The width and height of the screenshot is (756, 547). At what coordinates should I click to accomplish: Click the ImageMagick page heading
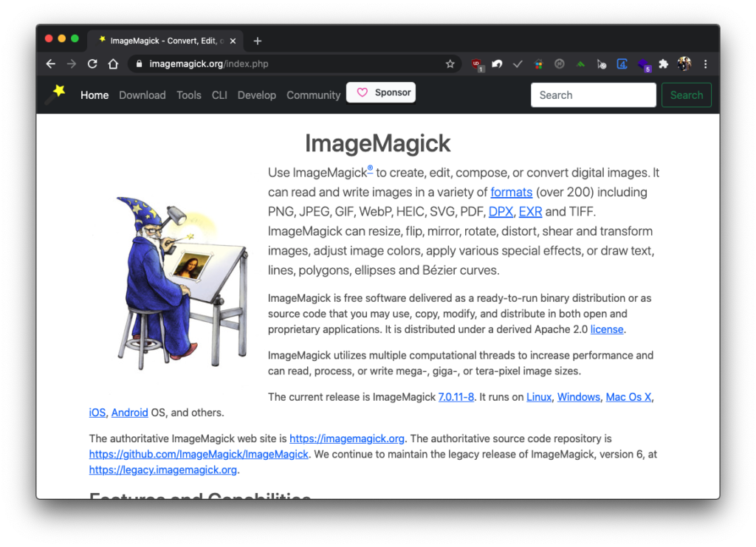click(x=377, y=143)
